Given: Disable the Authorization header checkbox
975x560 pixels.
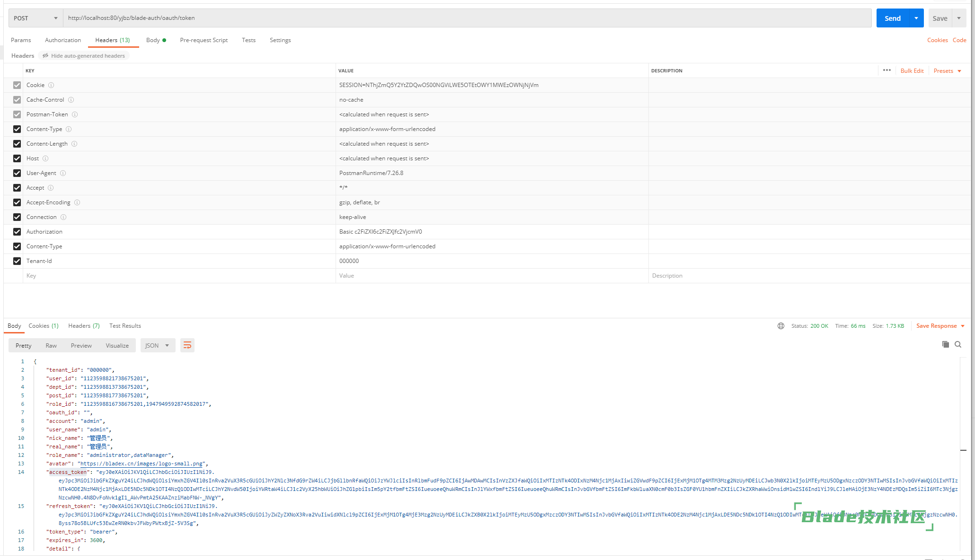Looking at the screenshot, I should 17,232.
